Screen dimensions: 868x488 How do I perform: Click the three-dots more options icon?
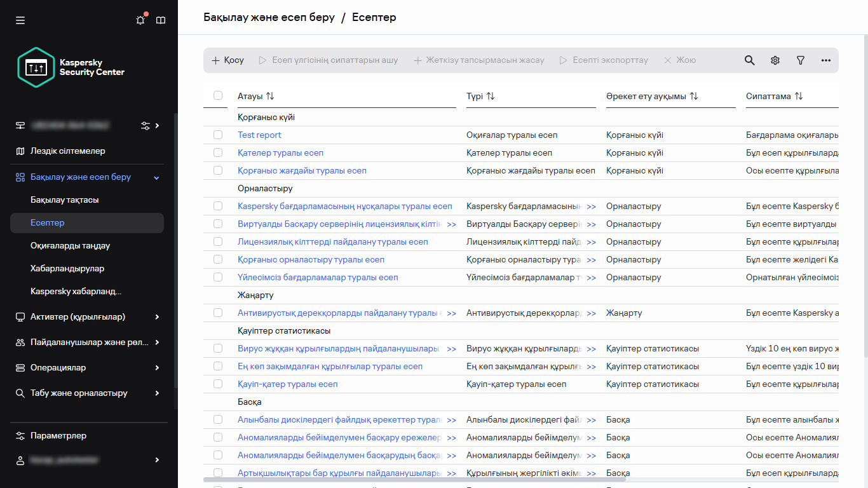pos(826,60)
